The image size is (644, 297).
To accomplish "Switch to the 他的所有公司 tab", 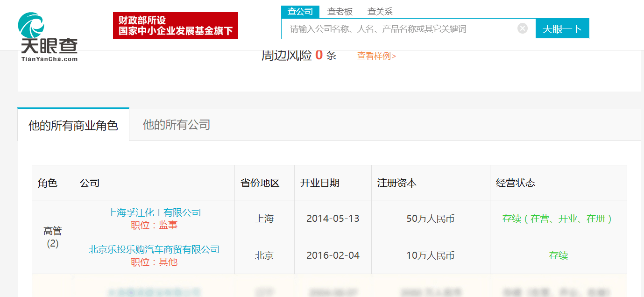I will 177,125.
